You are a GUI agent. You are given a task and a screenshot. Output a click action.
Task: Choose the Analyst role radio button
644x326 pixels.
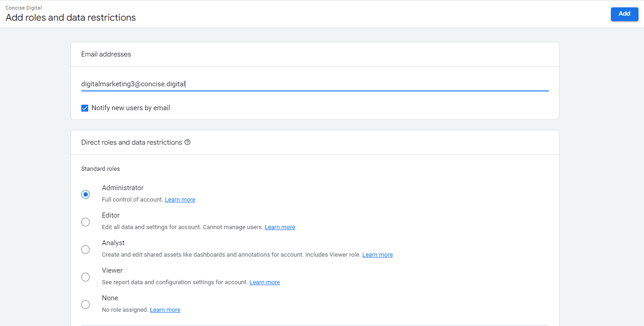coord(85,249)
